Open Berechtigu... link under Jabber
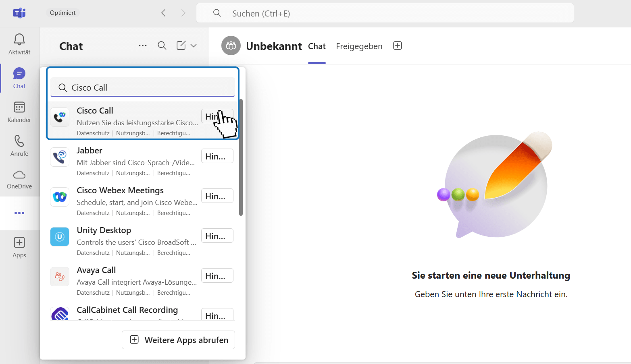631x364 pixels. tap(174, 173)
